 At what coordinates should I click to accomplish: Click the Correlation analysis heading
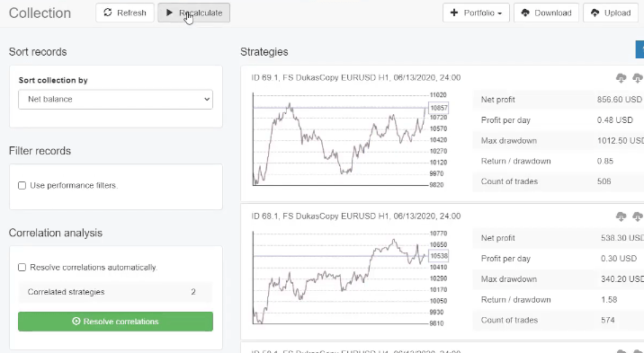tap(56, 233)
